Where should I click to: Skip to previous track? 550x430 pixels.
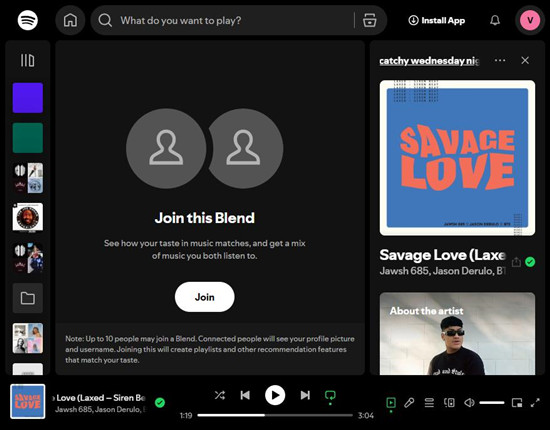pos(245,396)
